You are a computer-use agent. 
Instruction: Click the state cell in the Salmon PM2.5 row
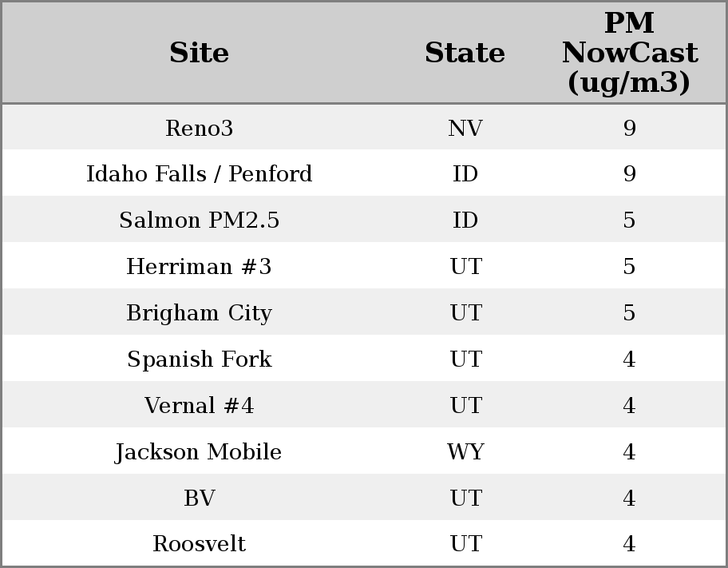pyautogui.click(x=465, y=220)
